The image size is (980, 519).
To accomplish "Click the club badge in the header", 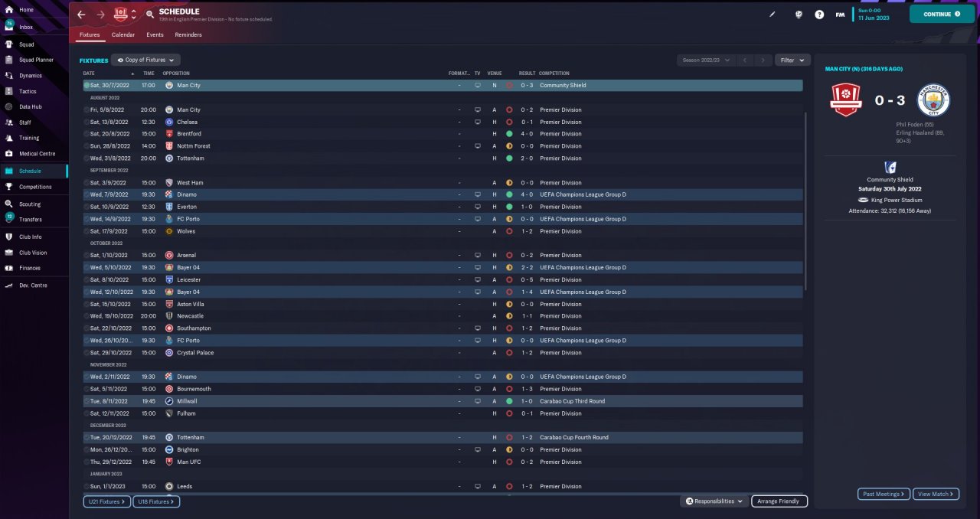I will click(121, 14).
